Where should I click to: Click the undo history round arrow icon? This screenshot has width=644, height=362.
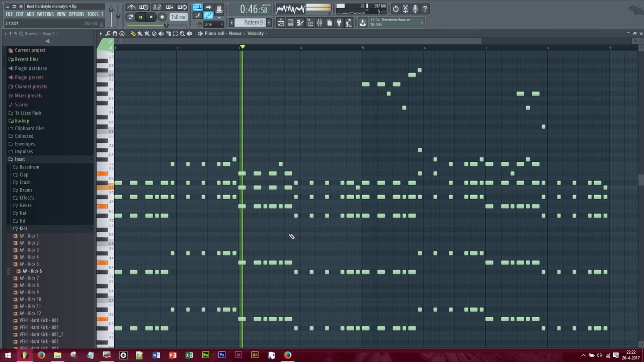pyautogui.click(x=395, y=9)
